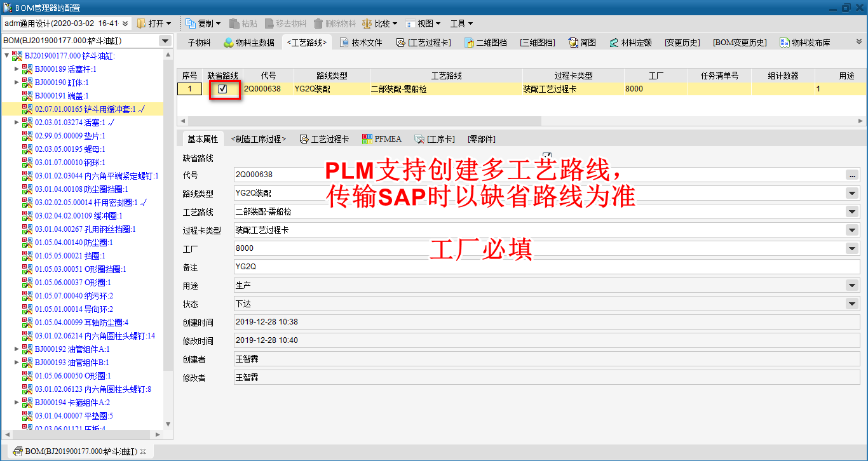Click the 复制 copy icon
868x461 pixels.
coord(191,23)
